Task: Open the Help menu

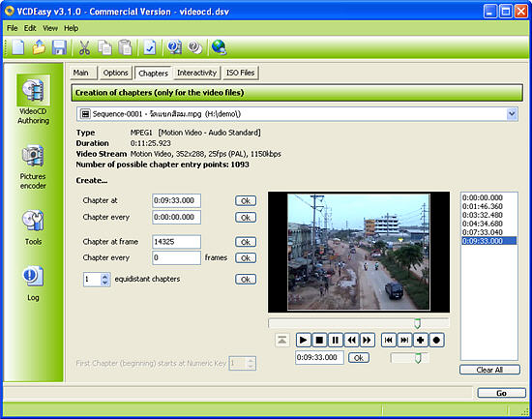Action: click(72, 28)
